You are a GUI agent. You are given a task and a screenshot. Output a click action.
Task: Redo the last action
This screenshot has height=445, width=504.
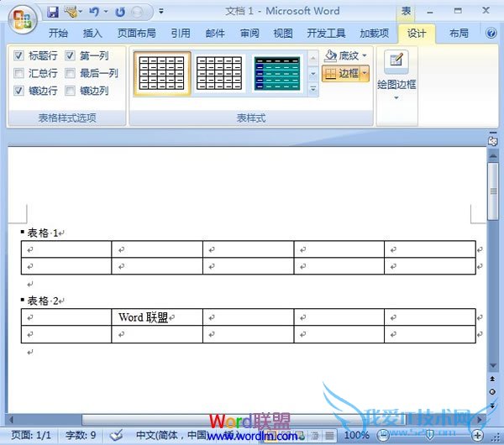(x=120, y=13)
